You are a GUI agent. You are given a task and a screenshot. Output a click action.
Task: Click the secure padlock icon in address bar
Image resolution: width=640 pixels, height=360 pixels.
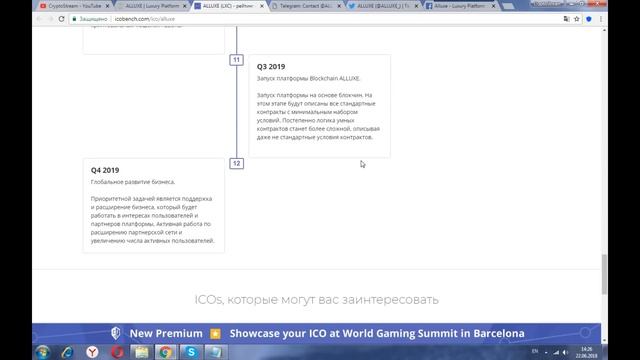74,19
